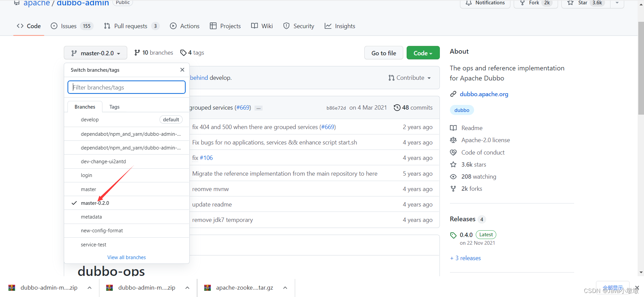This screenshot has width=644, height=297.
Task: Open the 10 branches link
Action: 154,53
